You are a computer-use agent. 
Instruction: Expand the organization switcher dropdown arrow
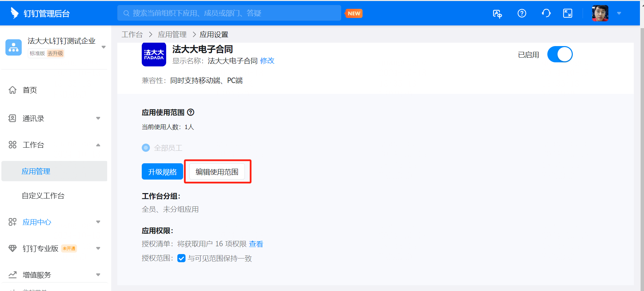104,47
